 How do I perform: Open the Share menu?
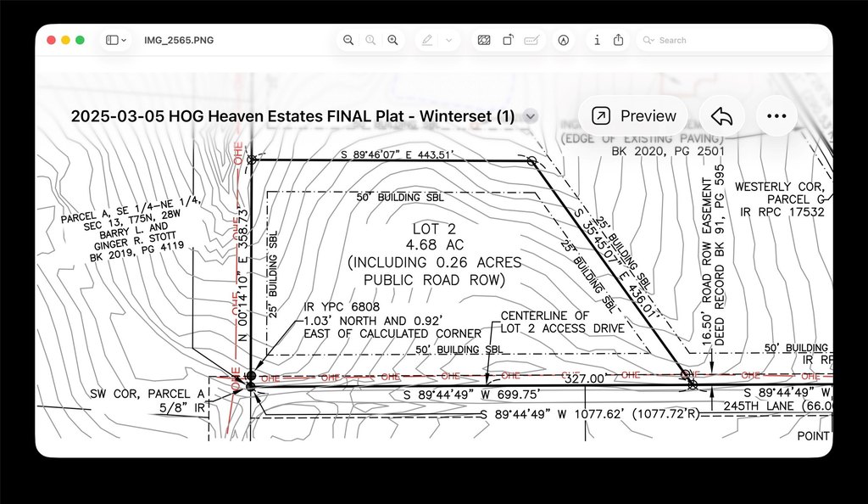(618, 40)
